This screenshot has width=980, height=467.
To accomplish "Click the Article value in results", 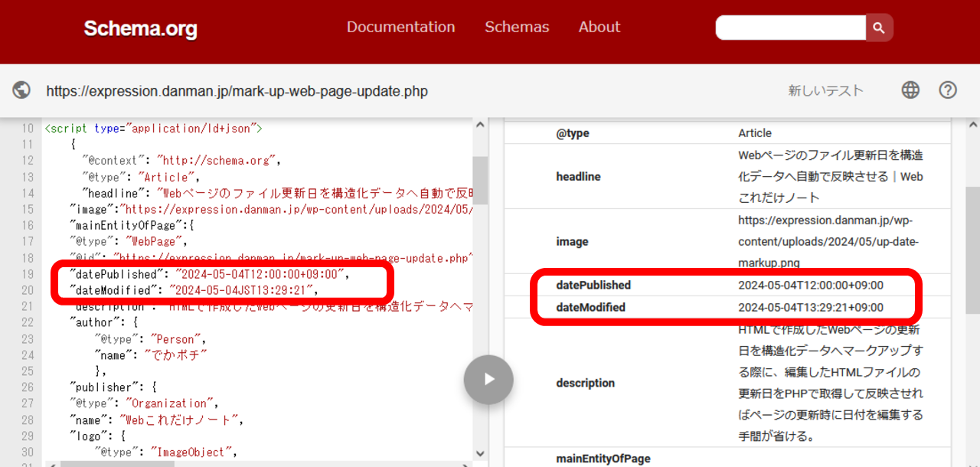I will pyautogui.click(x=755, y=133).
